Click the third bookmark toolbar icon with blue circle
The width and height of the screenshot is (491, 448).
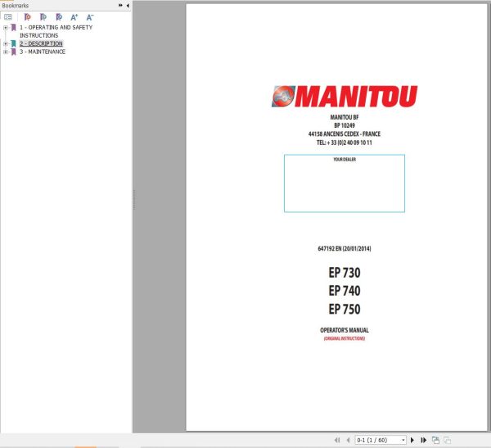coord(59,17)
